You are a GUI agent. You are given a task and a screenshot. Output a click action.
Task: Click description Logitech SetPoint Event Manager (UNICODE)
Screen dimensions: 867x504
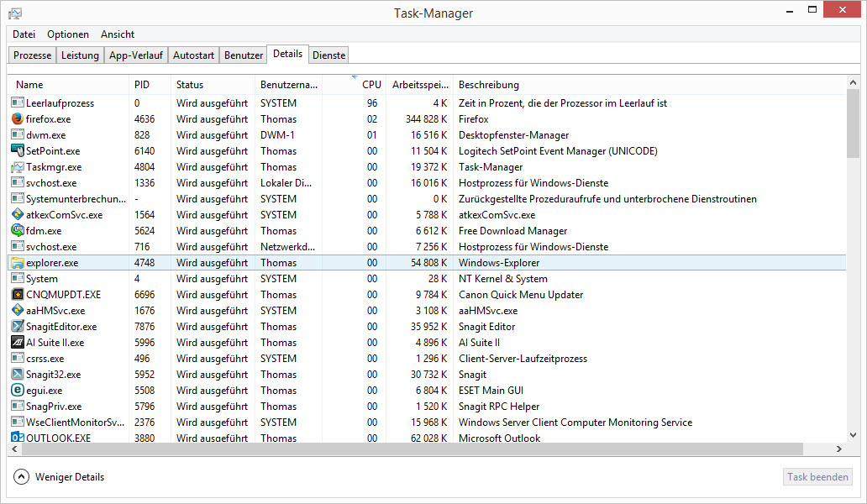(x=558, y=150)
